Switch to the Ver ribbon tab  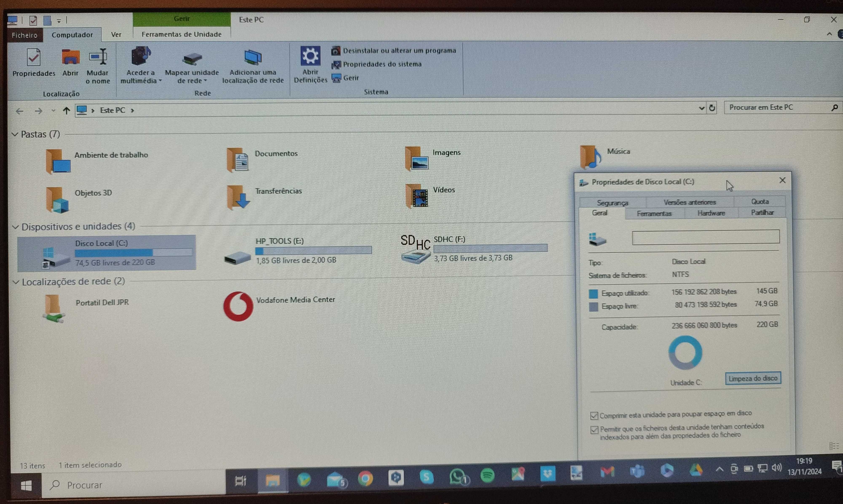tap(116, 35)
